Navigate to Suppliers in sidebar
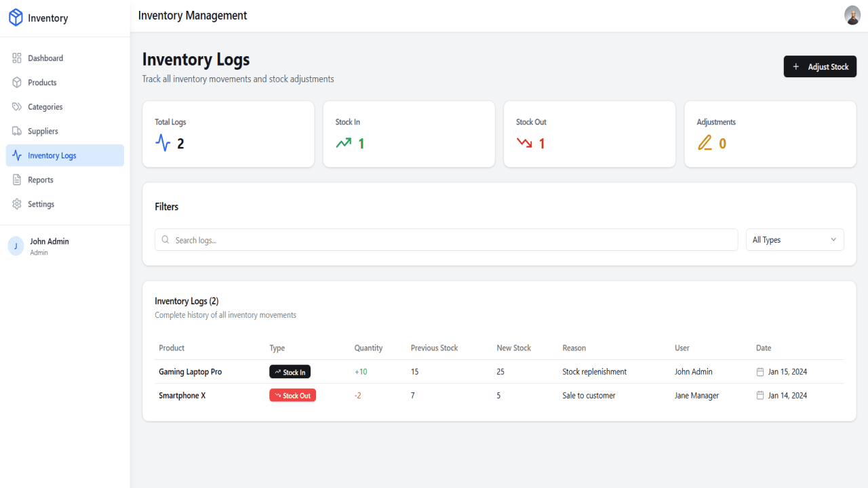The height and width of the screenshot is (488, 868). [65, 131]
